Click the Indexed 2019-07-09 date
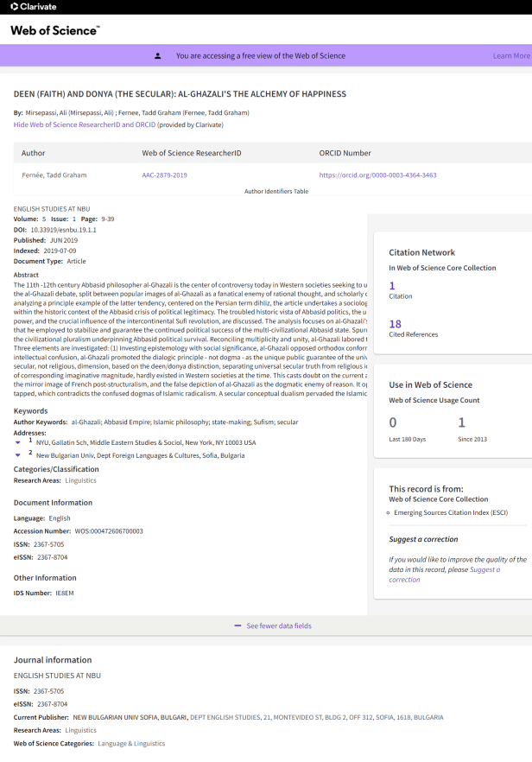532x762 pixels. [60, 251]
